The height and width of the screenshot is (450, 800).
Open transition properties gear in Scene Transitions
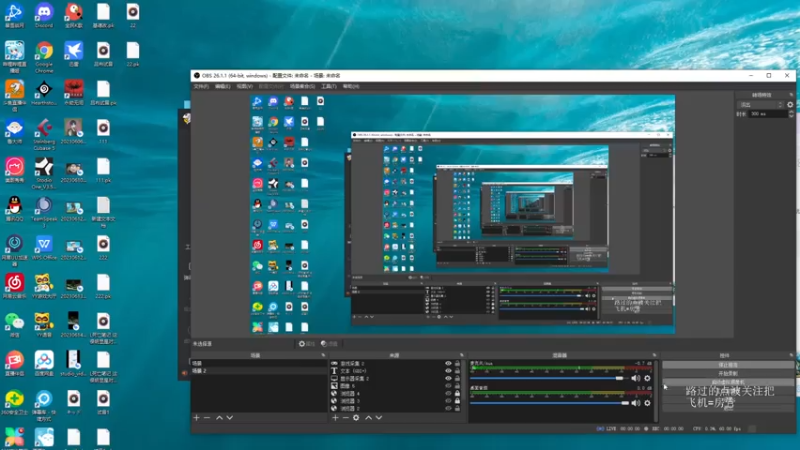[x=790, y=105]
